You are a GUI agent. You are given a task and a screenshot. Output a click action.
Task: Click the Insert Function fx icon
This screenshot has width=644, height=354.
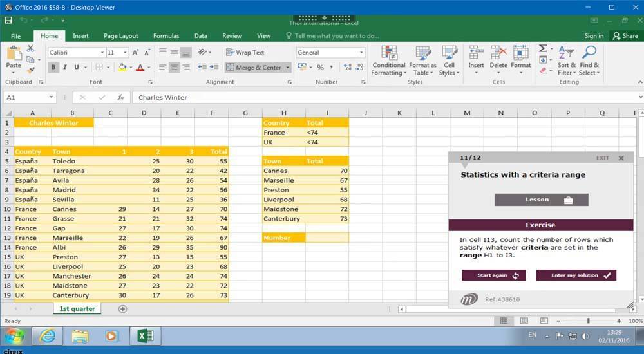click(120, 98)
